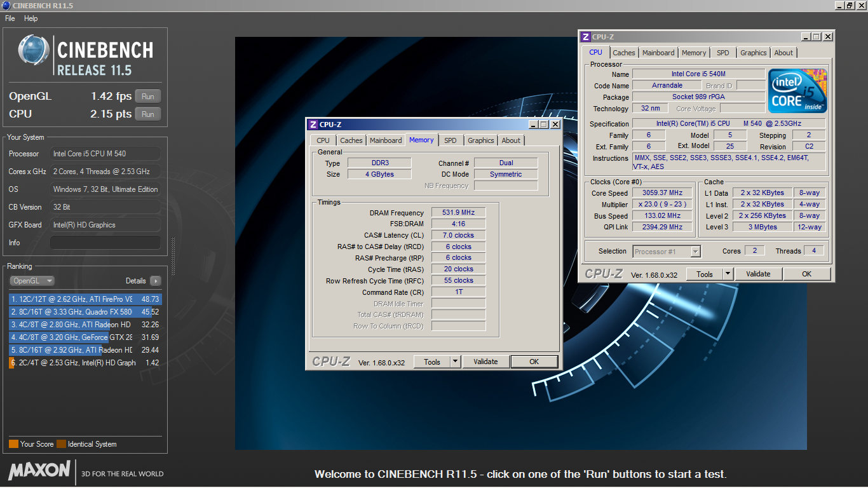
Task: Open Graphics tab in right CPU-Z window
Action: (754, 53)
